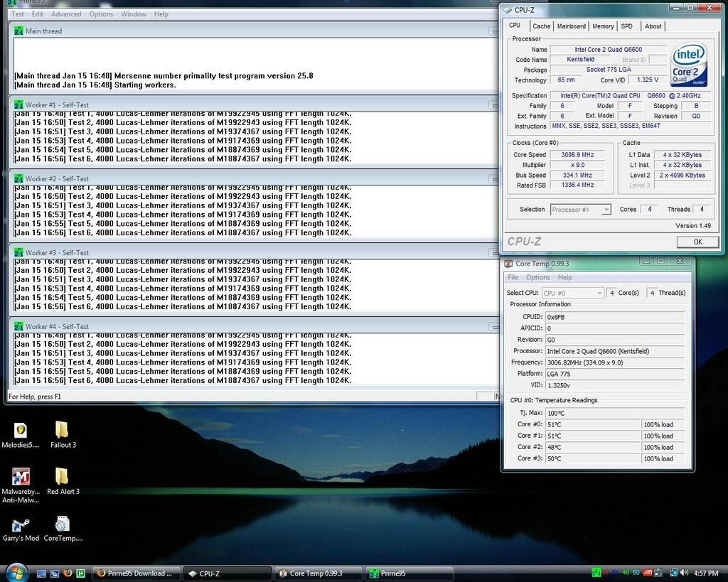Open CoreTemp desktop icon
Image resolution: width=728 pixels, height=582 pixels.
[63, 529]
